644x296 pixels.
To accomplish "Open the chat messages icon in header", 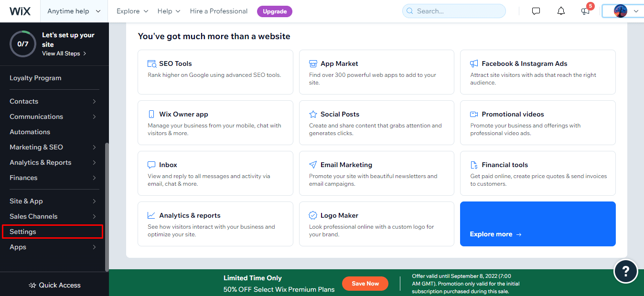I will (x=536, y=11).
